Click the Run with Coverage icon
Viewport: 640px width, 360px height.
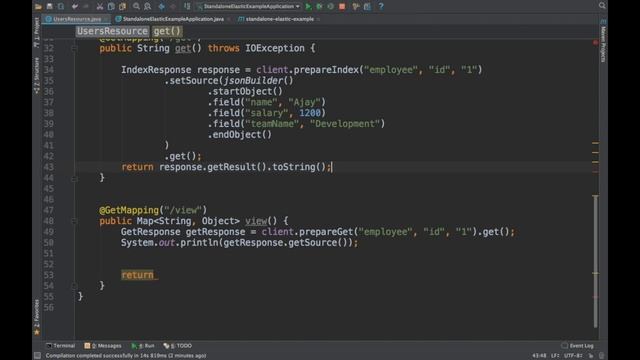pos(331,6)
